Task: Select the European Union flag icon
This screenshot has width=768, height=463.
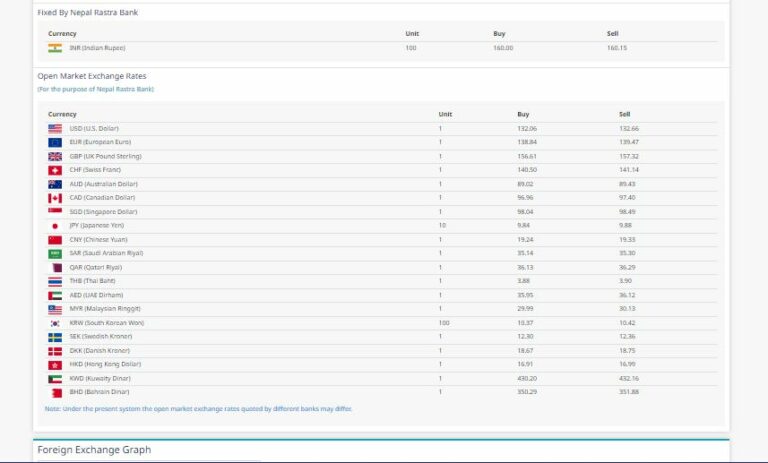Action: pyautogui.click(x=55, y=143)
